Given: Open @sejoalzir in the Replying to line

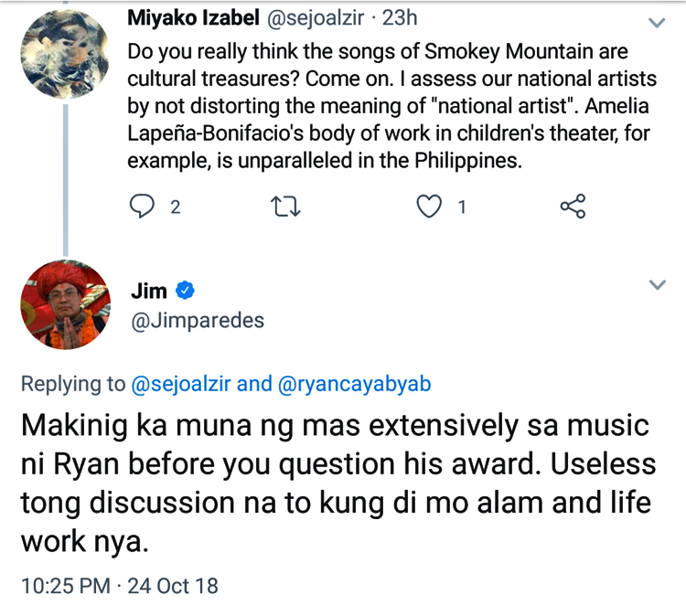Looking at the screenshot, I should tap(181, 385).
